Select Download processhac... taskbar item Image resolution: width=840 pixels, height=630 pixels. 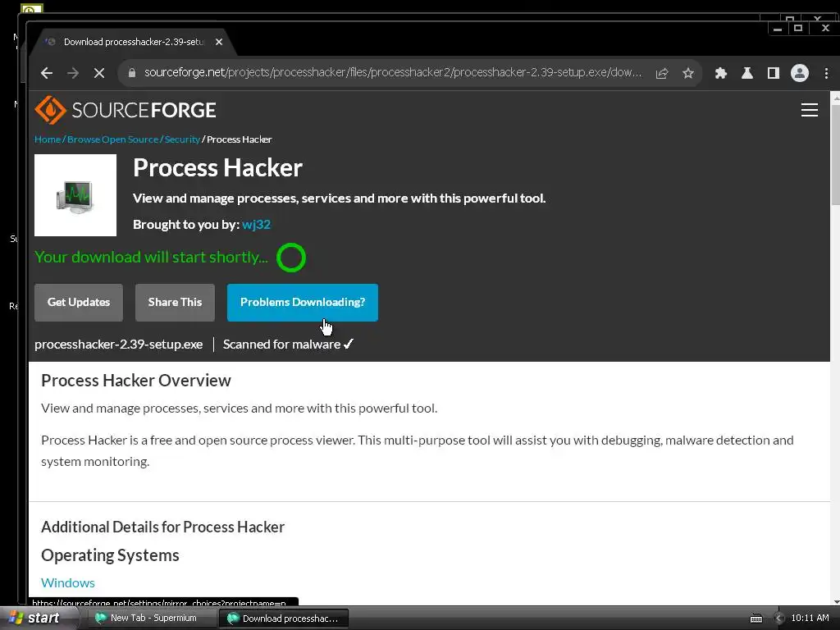(284, 619)
